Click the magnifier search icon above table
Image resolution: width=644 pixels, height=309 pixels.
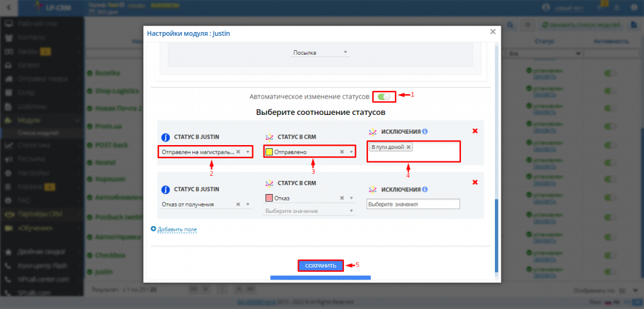point(510,24)
